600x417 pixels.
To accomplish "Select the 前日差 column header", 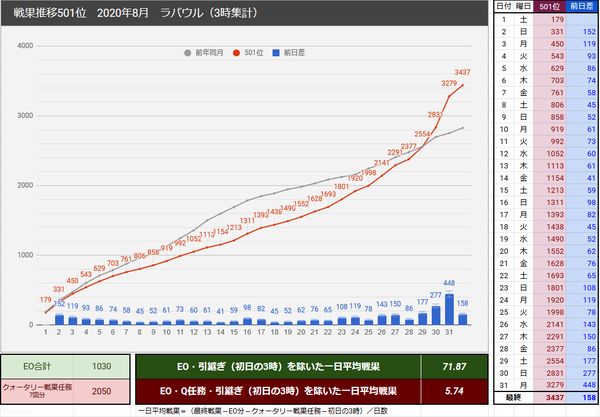I will (x=582, y=6).
